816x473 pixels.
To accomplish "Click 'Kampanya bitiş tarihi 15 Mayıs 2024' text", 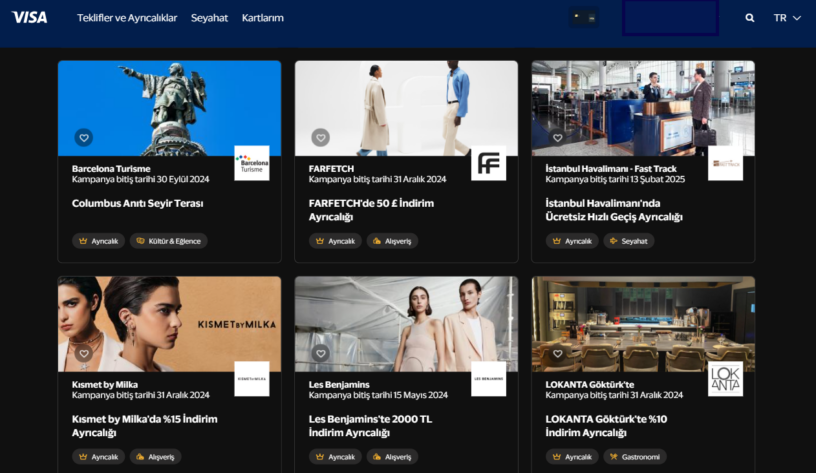I will coord(378,395).
